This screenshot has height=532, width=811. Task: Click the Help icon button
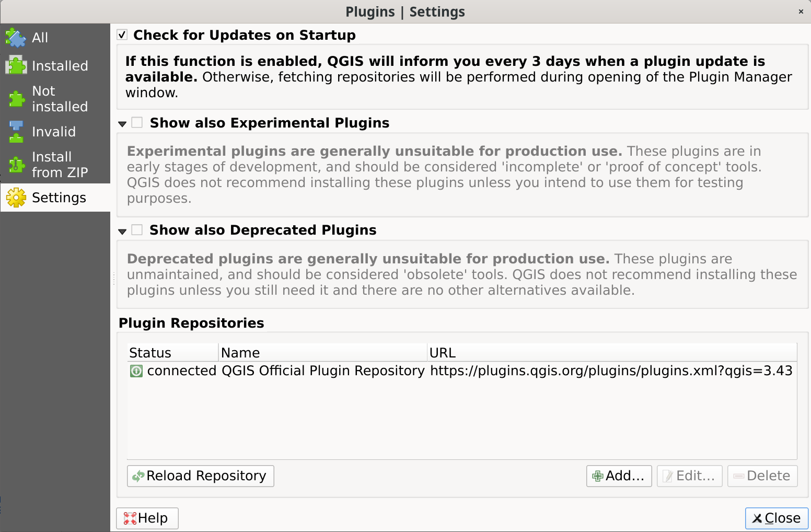131,518
